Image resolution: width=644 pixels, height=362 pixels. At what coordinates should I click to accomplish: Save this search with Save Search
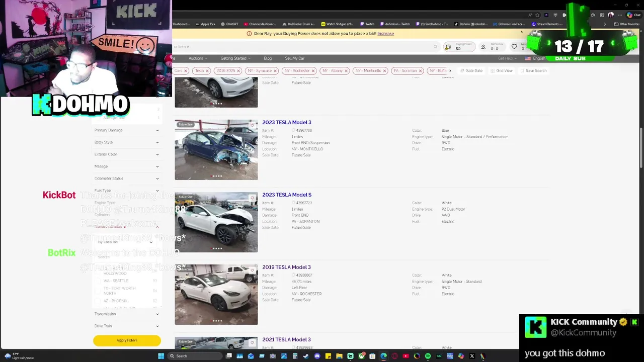(533, 71)
